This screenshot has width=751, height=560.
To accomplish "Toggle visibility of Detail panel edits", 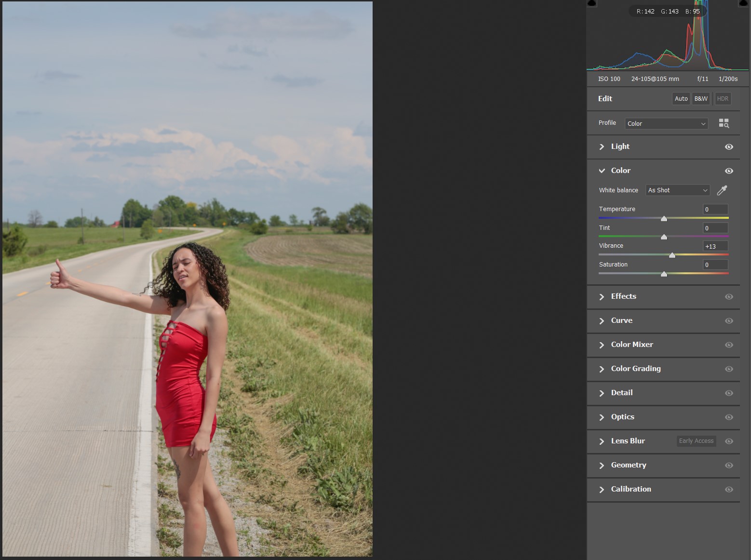I will (x=729, y=393).
